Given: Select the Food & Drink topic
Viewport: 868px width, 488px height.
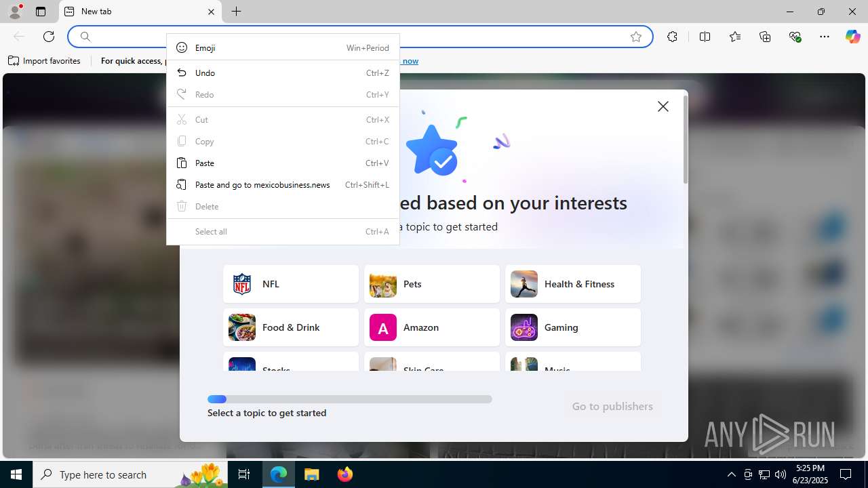Looking at the screenshot, I should [291, 327].
